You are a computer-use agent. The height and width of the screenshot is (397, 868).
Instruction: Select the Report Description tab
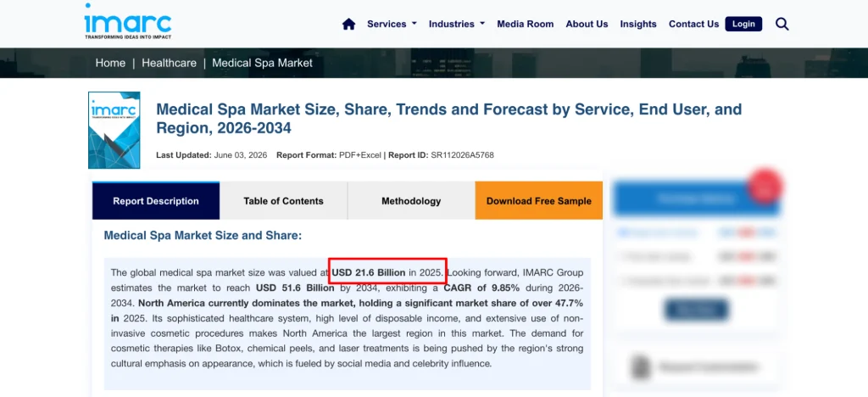pyautogui.click(x=156, y=201)
